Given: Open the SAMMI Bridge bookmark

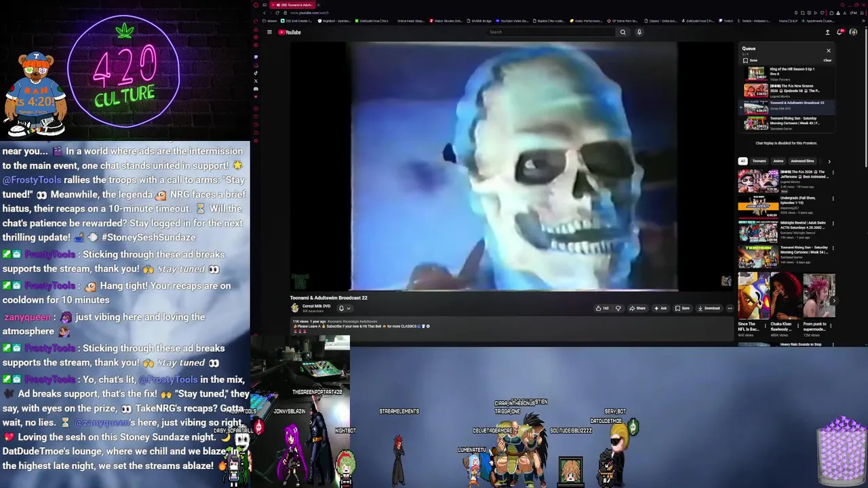Looking at the screenshot, I should [x=480, y=21].
